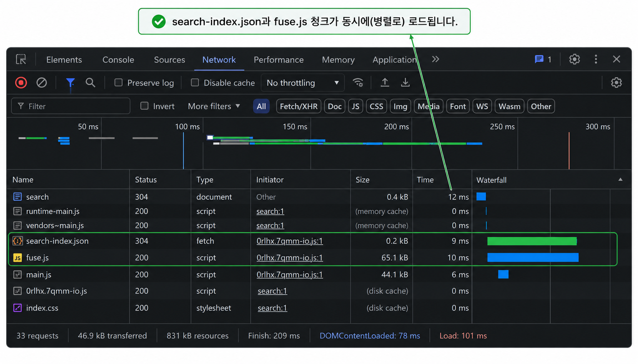The height and width of the screenshot is (364, 638).
Task: Stop recording network log
Action: pos(21,83)
